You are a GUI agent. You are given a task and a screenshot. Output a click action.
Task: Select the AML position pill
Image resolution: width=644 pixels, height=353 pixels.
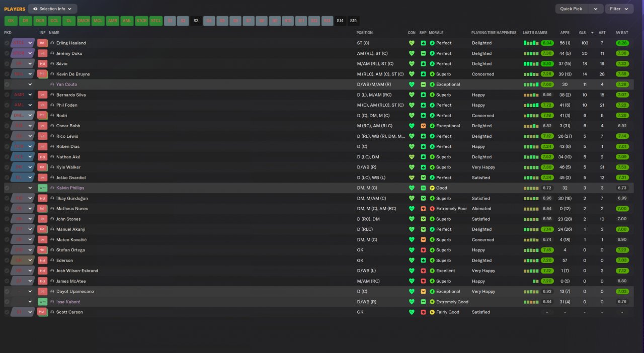(127, 21)
